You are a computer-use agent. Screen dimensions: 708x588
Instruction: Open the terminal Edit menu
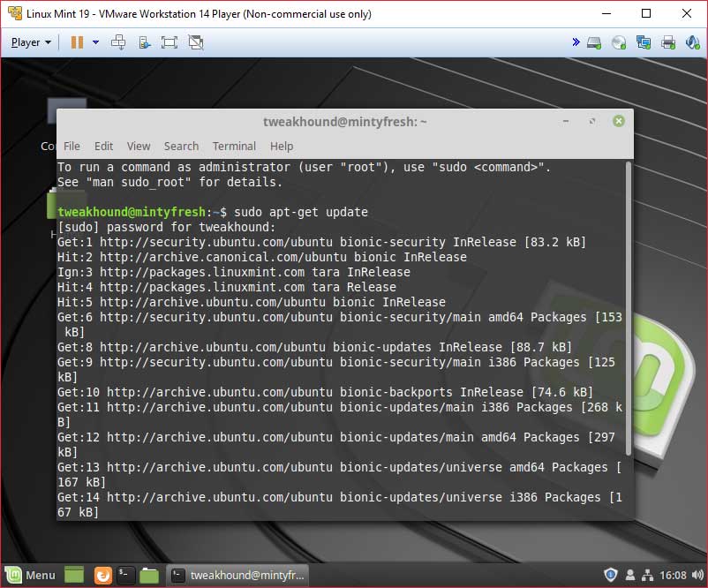(x=103, y=147)
